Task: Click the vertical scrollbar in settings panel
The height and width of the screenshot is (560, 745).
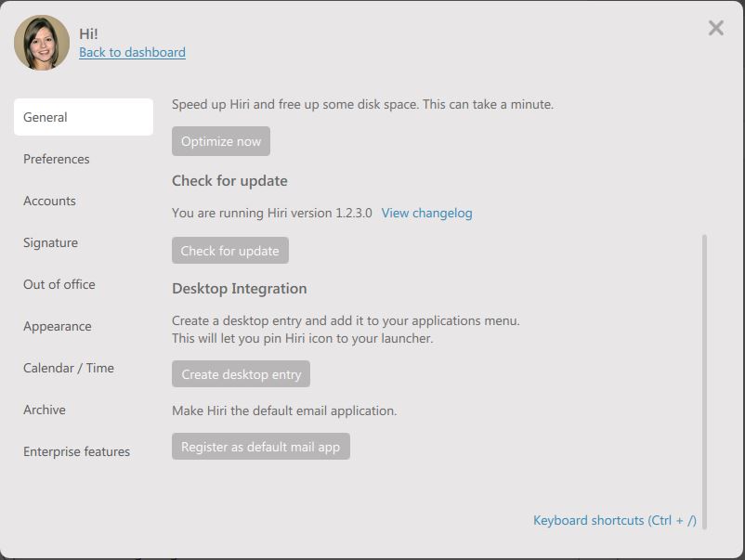Action: (x=705, y=381)
